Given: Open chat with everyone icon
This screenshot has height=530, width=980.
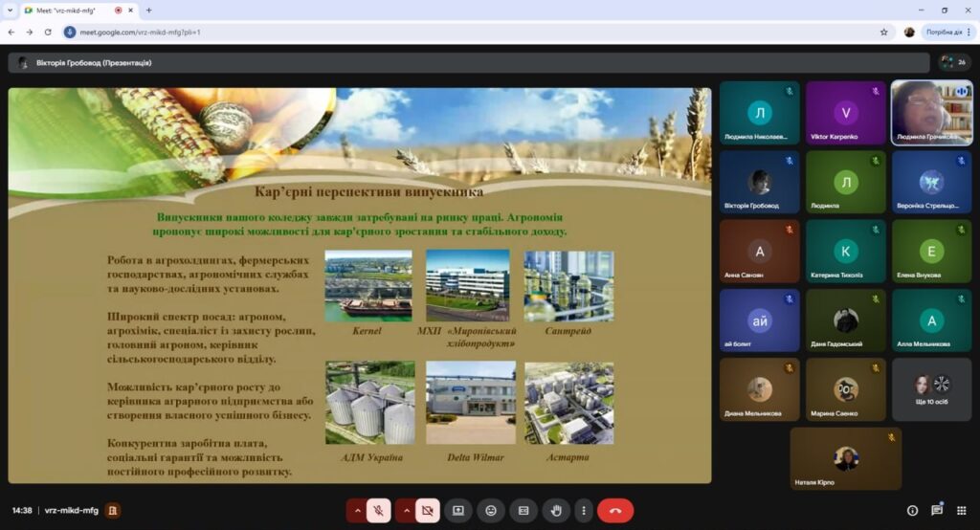Looking at the screenshot, I should coord(937,511).
